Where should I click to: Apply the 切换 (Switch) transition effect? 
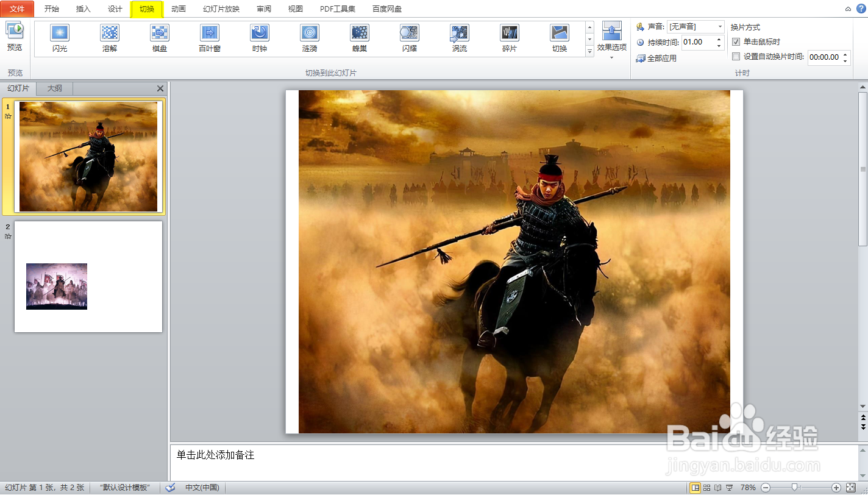tap(560, 38)
